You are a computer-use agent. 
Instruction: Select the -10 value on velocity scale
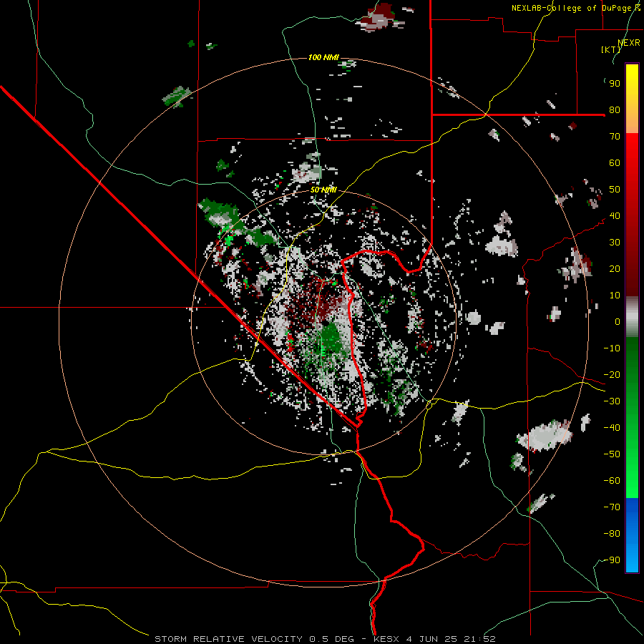tap(612, 348)
